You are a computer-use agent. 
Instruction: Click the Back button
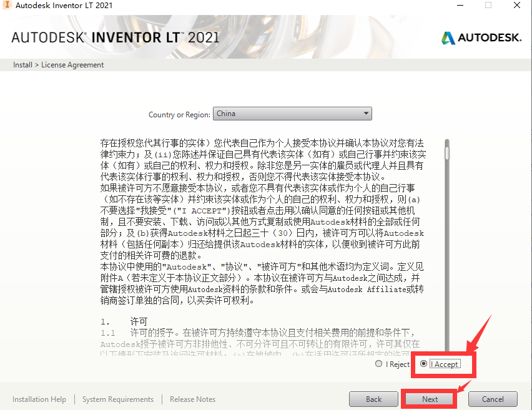373,399
